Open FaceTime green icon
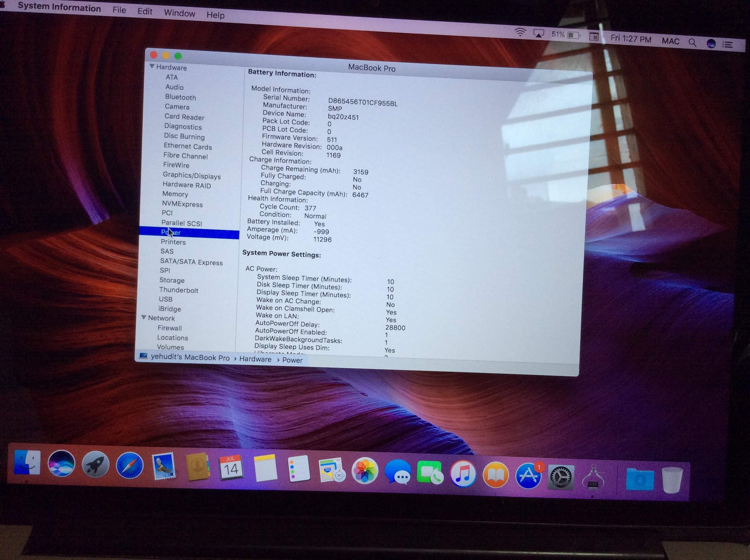 (x=430, y=472)
